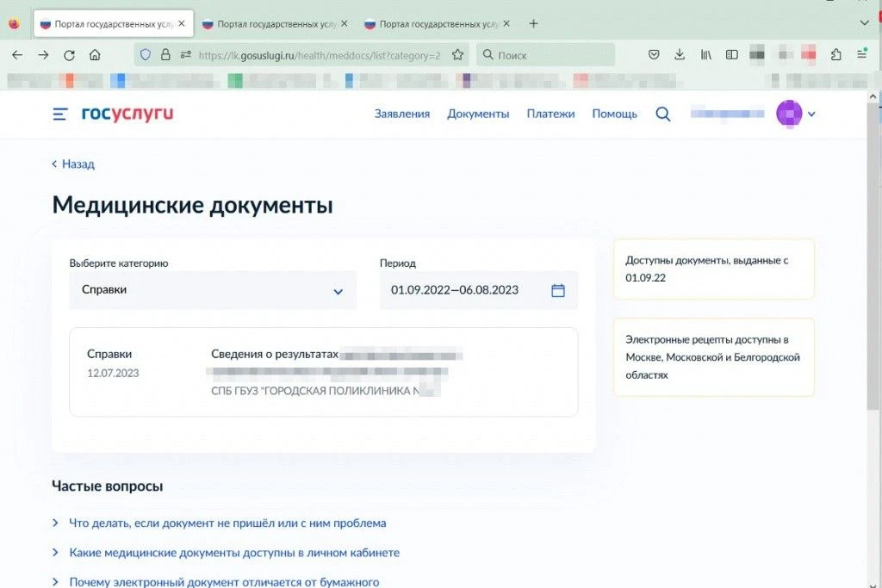This screenshot has width=882, height=588.
Task: Open the Справки category dropdown
Action: 213,290
